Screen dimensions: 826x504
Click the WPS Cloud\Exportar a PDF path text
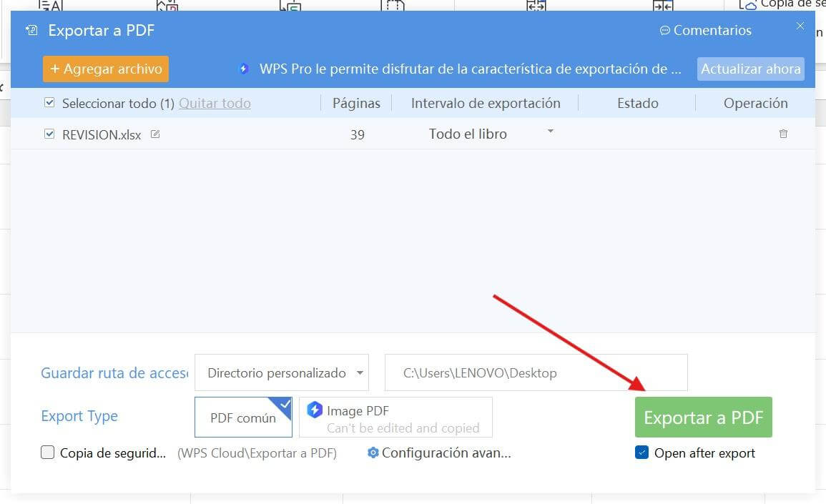click(x=257, y=453)
